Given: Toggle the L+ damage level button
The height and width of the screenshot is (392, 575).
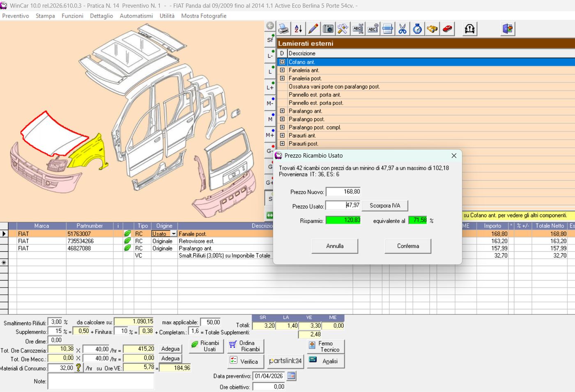Looking at the screenshot, I should point(270,87).
